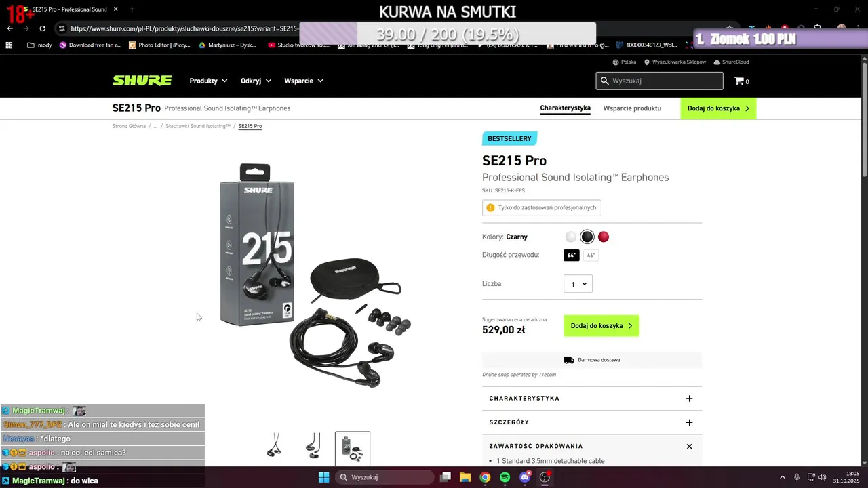Open File Explorer from the taskbar
868x488 pixels.
465,477
